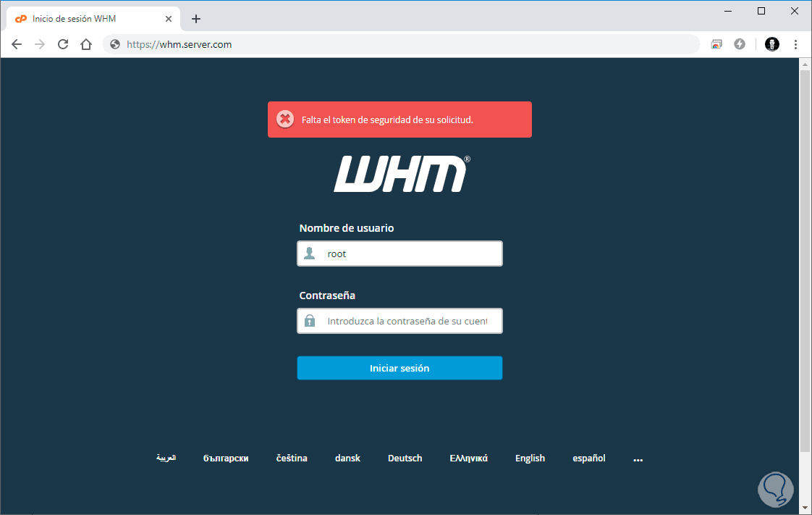The image size is (812, 515).
Task: Focus the Contraseña password field
Action: point(399,321)
